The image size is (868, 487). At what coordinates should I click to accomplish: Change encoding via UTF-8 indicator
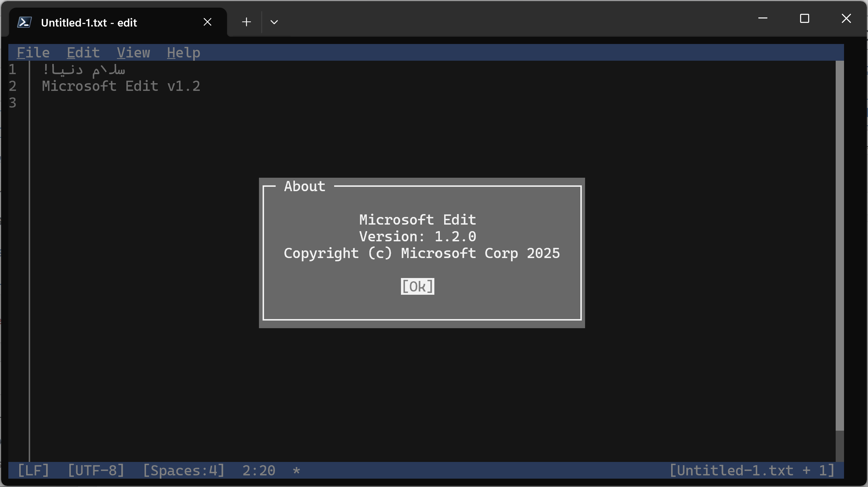click(x=96, y=470)
